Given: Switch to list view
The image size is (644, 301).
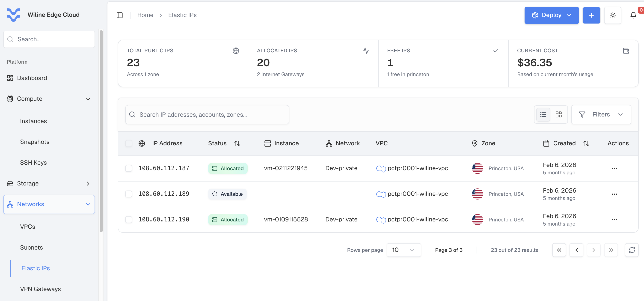Looking at the screenshot, I should pyautogui.click(x=543, y=114).
